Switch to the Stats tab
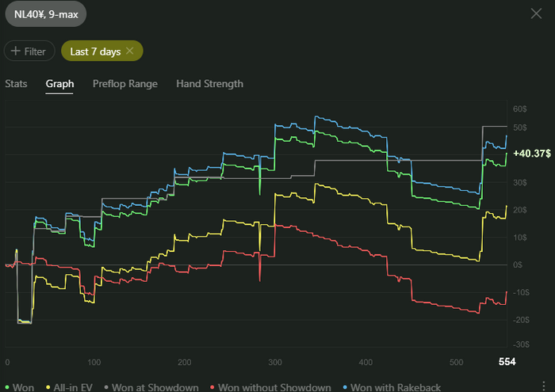This screenshot has width=555, height=392. pos(16,84)
